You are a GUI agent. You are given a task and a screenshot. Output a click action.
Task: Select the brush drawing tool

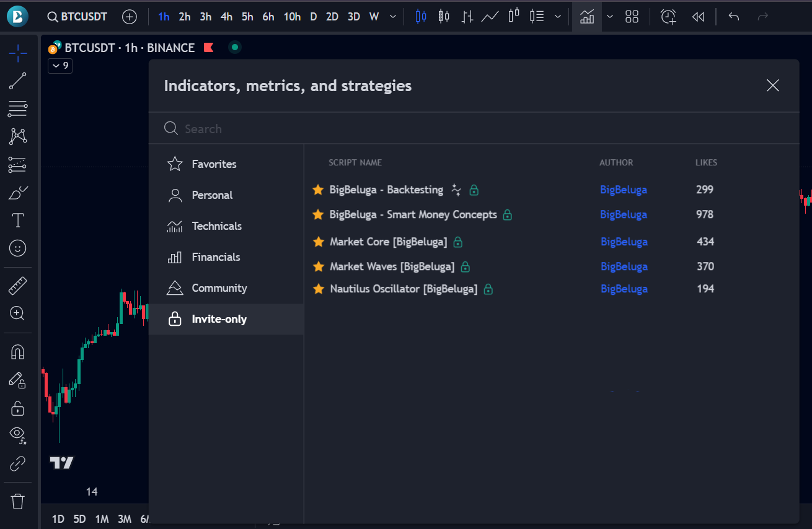18,193
